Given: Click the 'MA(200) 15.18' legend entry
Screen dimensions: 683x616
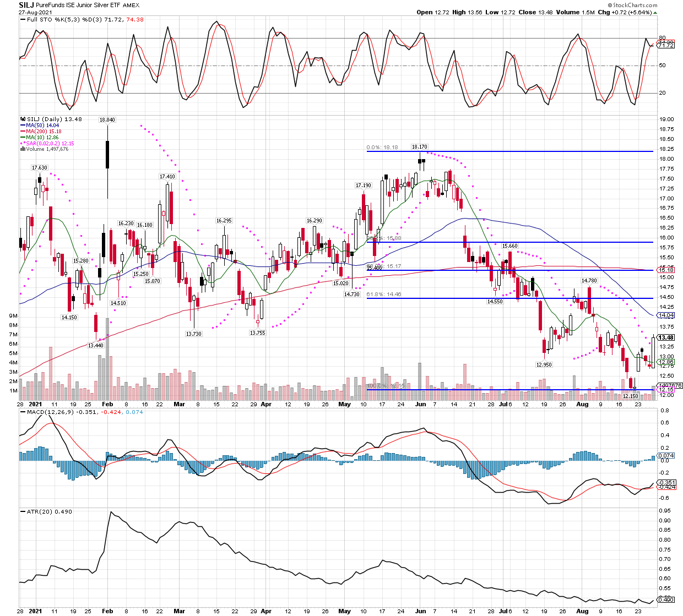Looking at the screenshot, I should pos(44,132).
